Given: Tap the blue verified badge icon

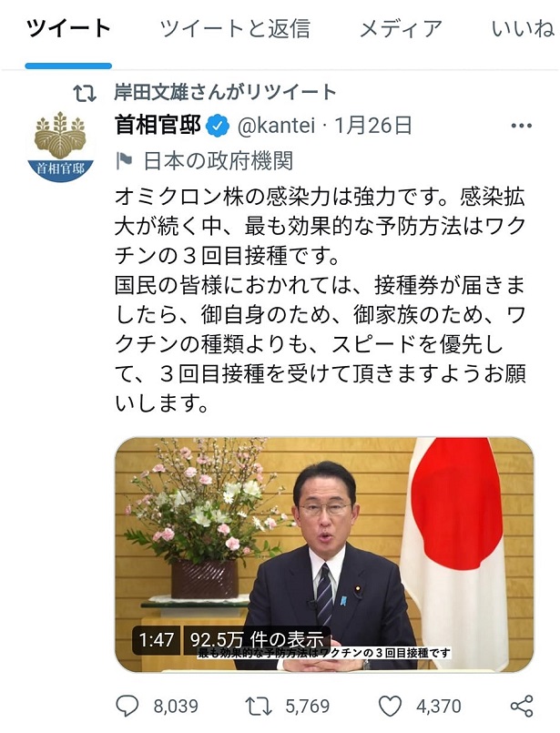Looking at the screenshot, I should click(x=219, y=126).
